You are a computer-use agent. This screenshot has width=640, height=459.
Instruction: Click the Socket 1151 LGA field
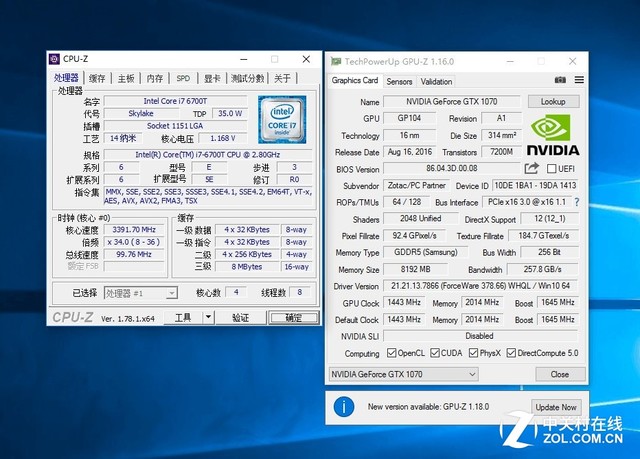point(176,126)
